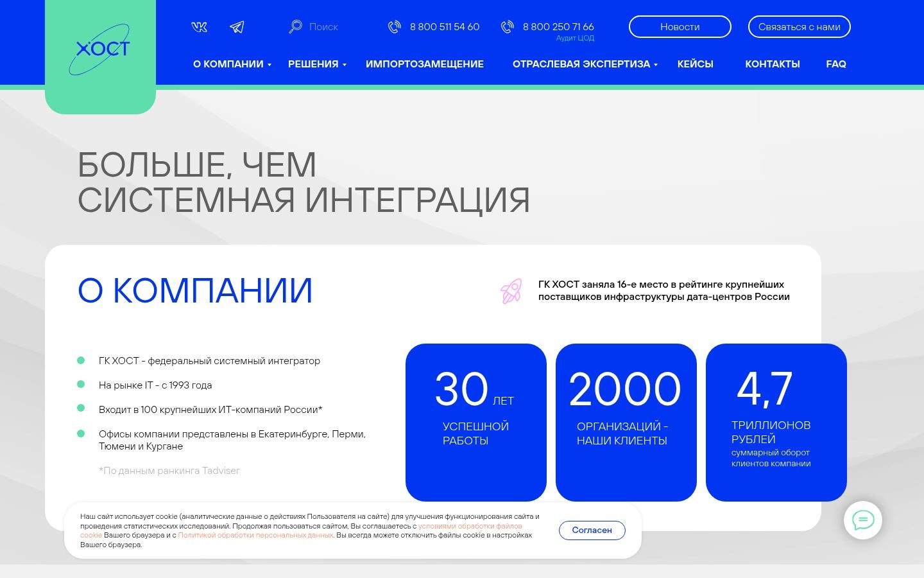Click the text 'Входит в 100 крупнейших ИТ-компаний России*'
Screen dimensions: 924x578
(210, 410)
